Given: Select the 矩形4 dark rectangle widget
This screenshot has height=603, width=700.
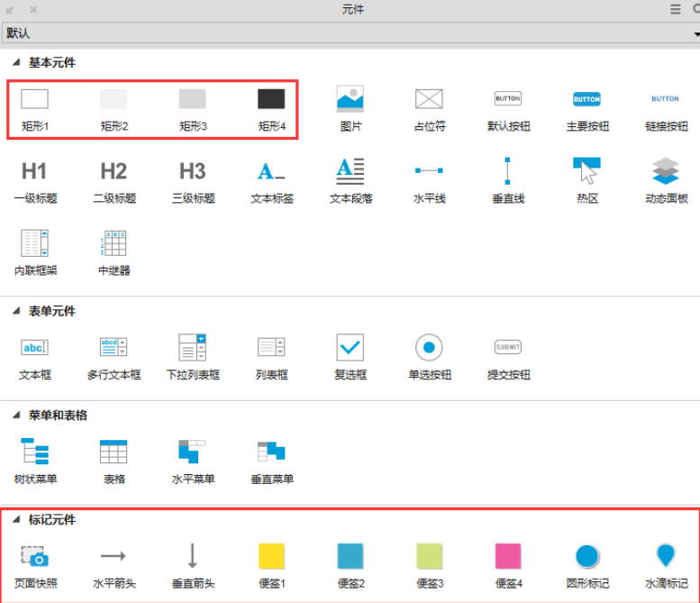Looking at the screenshot, I should 271,109.
